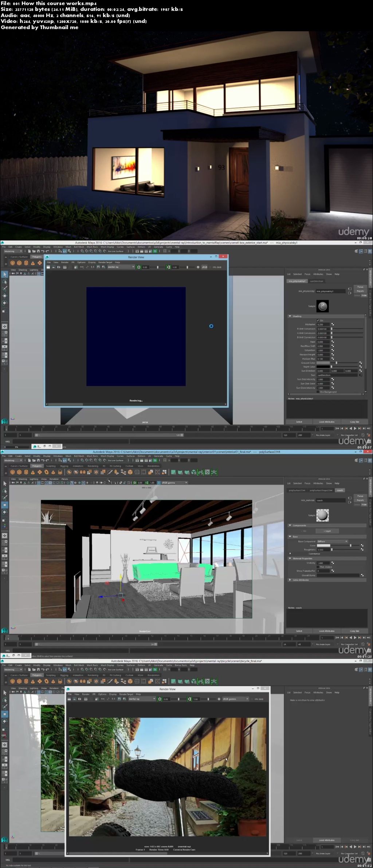Click the polygon cylinder shelf icon, interior01 frame
This screenshot has height=868, width=373.
click(26, 472)
